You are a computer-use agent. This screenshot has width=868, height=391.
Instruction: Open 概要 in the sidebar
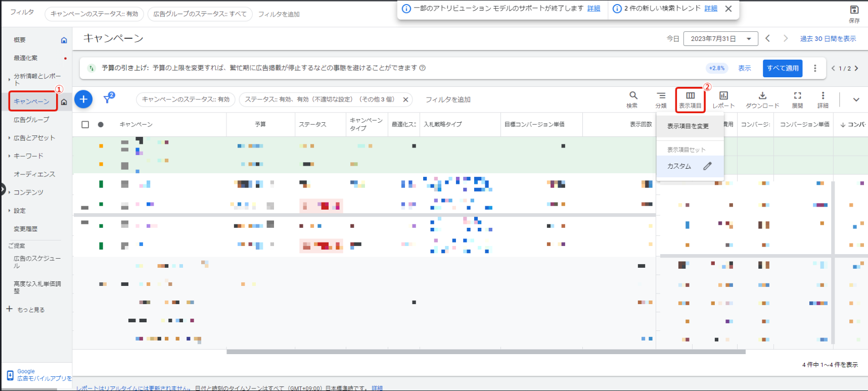[20, 40]
